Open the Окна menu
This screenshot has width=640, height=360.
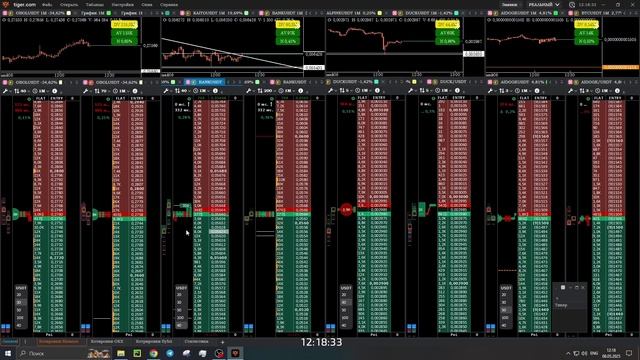pos(147,4)
